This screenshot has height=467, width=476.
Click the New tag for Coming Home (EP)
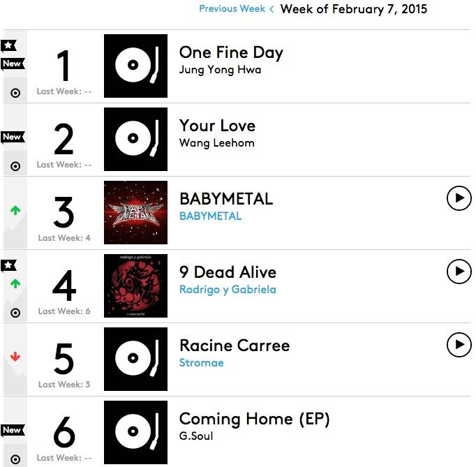point(13,430)
